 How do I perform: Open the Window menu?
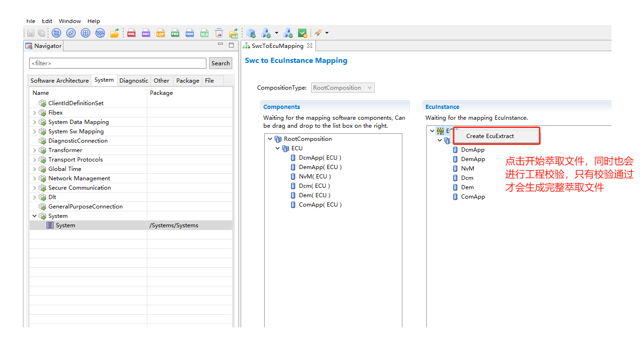(70, 21)
